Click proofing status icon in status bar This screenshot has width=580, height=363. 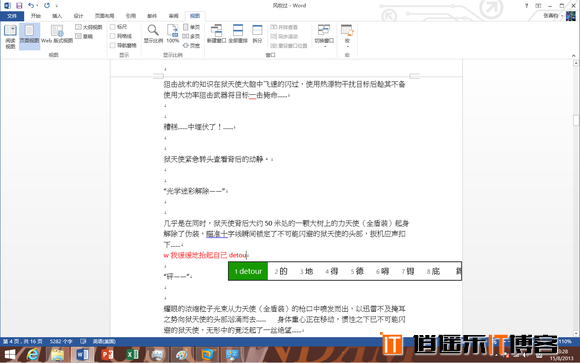tap(83, 341)
